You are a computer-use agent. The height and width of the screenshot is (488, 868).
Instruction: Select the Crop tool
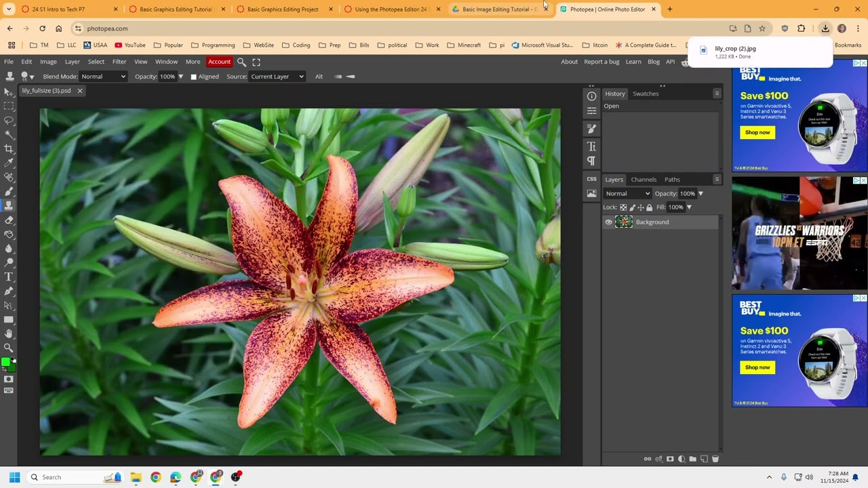pyautogui.click(x=9, y=148)
